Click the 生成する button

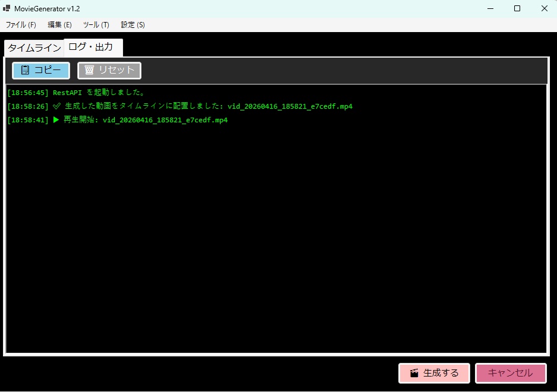click(x=434, y=373)
